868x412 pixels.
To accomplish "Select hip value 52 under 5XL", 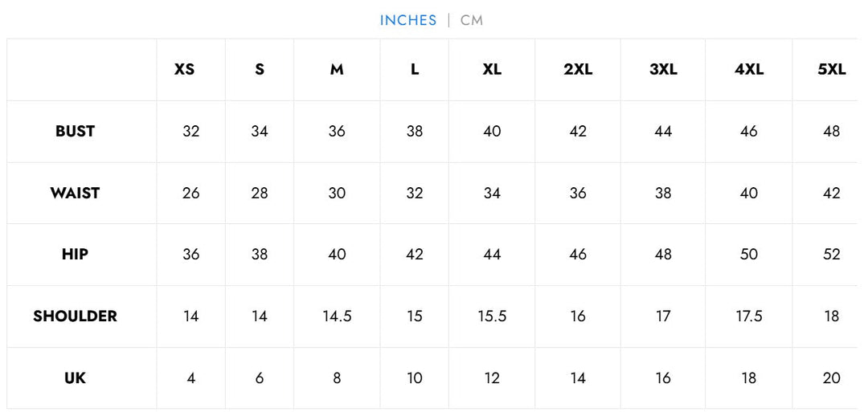I will 832,255.
